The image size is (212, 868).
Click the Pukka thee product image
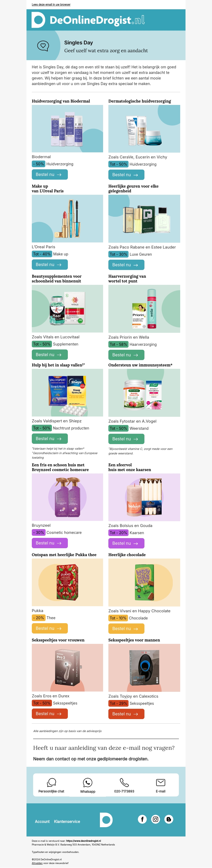[67, 583]
